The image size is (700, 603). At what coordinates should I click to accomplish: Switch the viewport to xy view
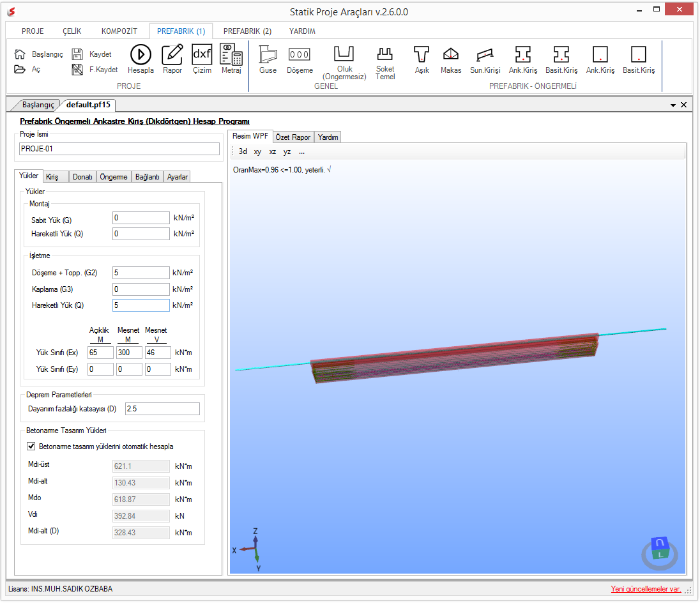pos(257,152)
